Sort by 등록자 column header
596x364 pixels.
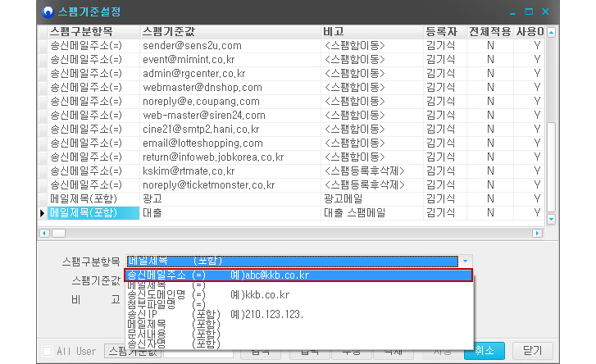click(x=445, y=31)
